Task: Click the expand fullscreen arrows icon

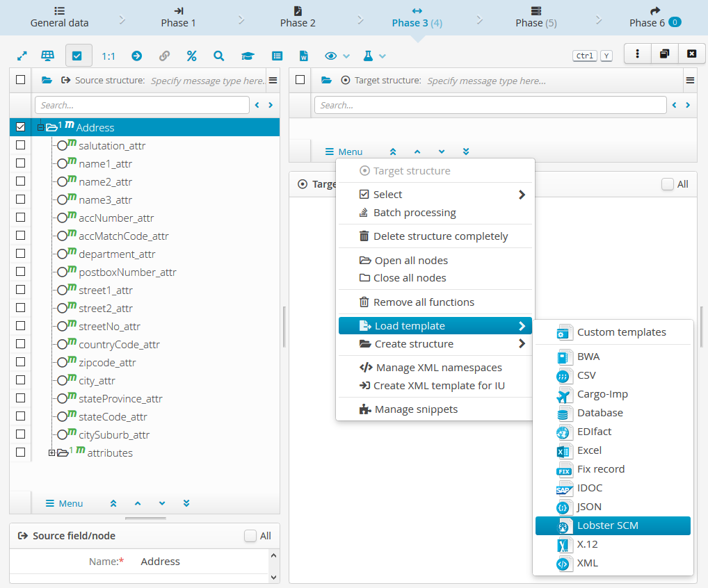Action: coord(22,56)
